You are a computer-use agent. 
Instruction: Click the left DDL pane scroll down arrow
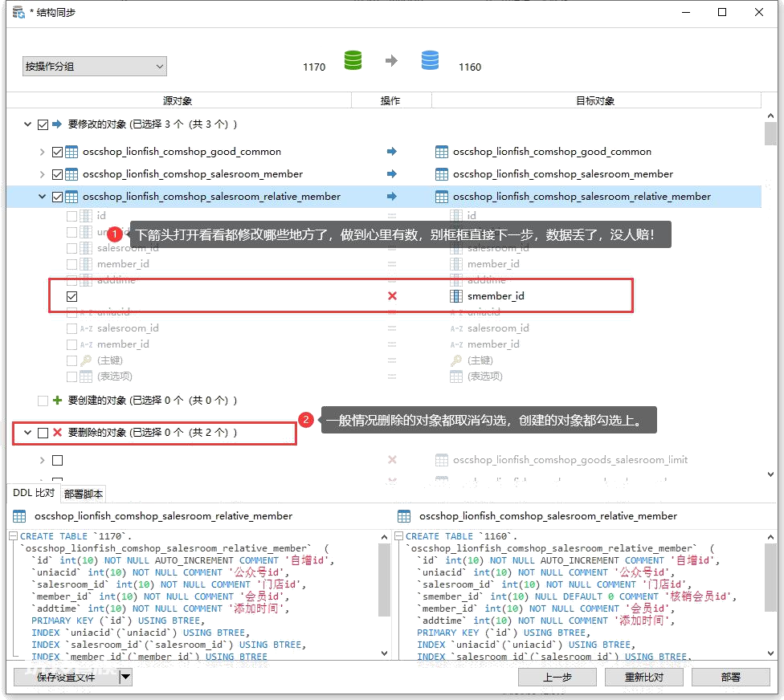pyautogui.click(x=384, y=653)
